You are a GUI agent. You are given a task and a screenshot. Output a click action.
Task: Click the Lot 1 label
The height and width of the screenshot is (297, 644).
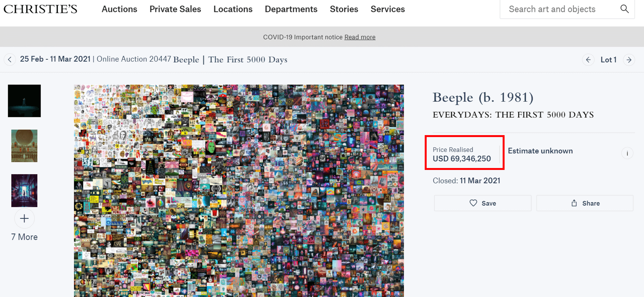(609, 60)
